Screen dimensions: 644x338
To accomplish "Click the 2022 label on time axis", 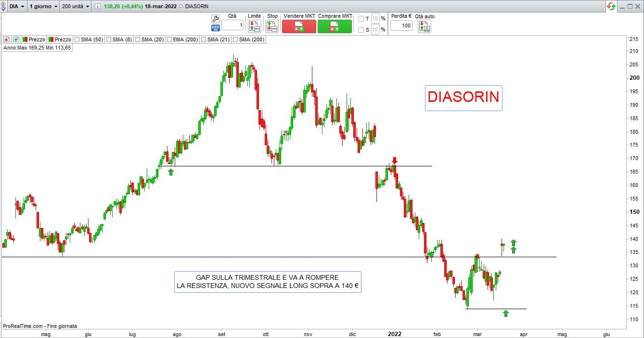I will coord(395,334).
